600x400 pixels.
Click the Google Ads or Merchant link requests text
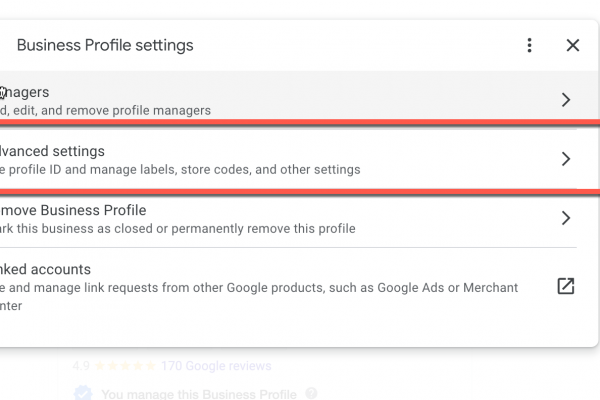pos(260,288)
